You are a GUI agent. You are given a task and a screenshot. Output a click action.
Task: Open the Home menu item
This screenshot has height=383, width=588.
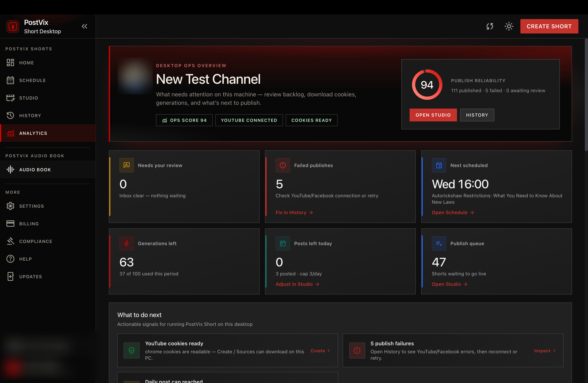[x=48, y=63]
